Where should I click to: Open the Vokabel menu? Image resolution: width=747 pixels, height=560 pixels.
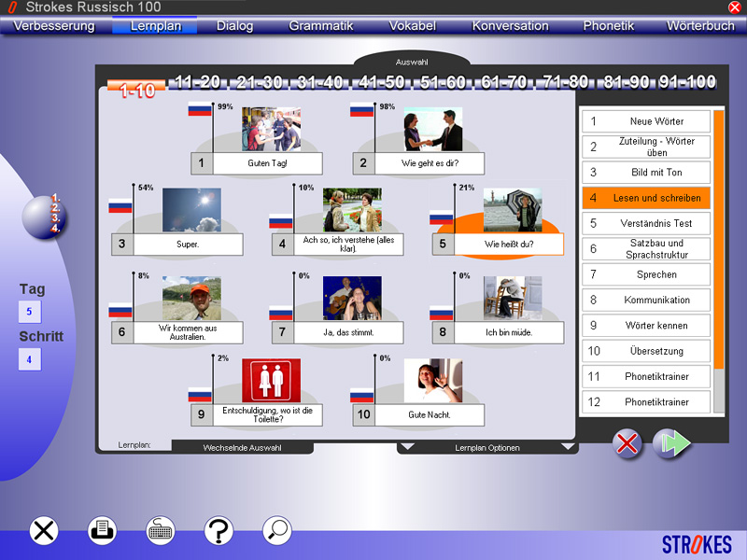(x=412, y=26)
